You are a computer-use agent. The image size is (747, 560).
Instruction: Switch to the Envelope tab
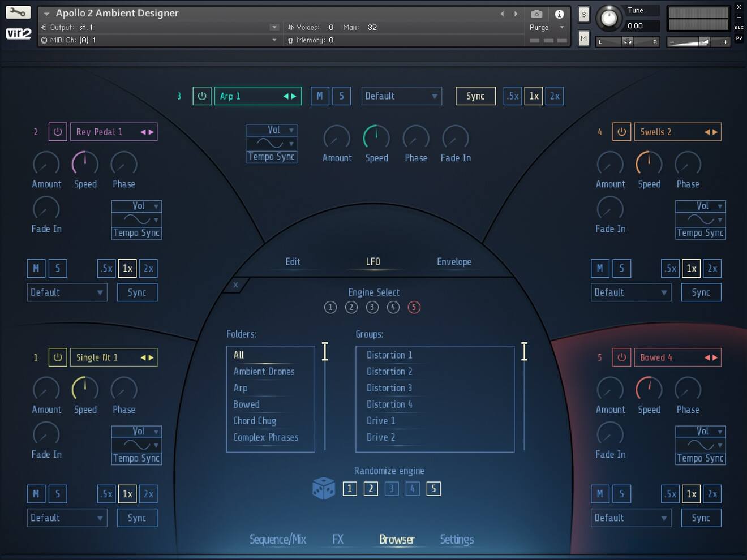pos(454,261)
